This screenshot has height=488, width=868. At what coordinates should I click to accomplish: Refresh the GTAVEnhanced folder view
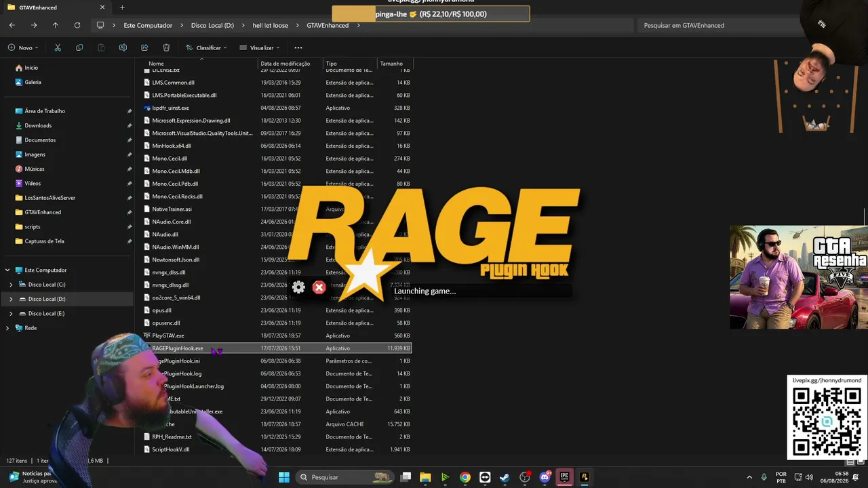77,25
